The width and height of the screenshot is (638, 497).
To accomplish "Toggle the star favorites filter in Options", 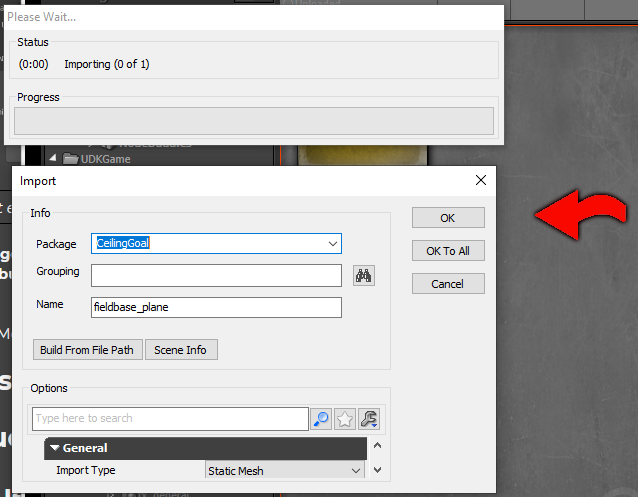I will click(345, 418).
